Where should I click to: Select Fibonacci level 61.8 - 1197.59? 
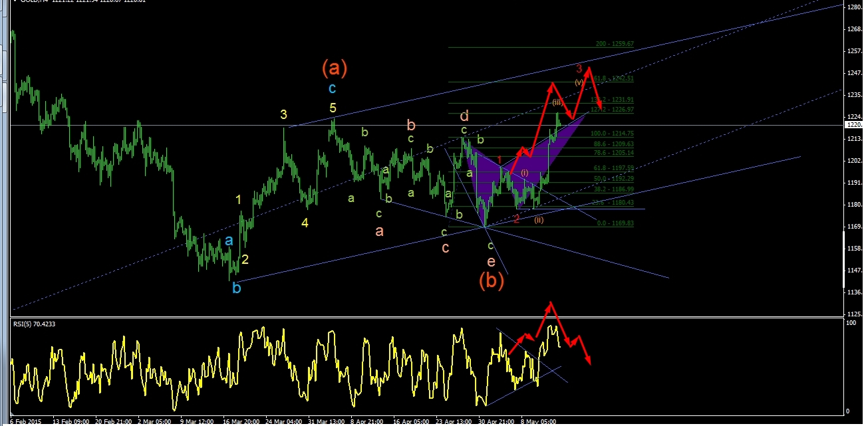615,168
